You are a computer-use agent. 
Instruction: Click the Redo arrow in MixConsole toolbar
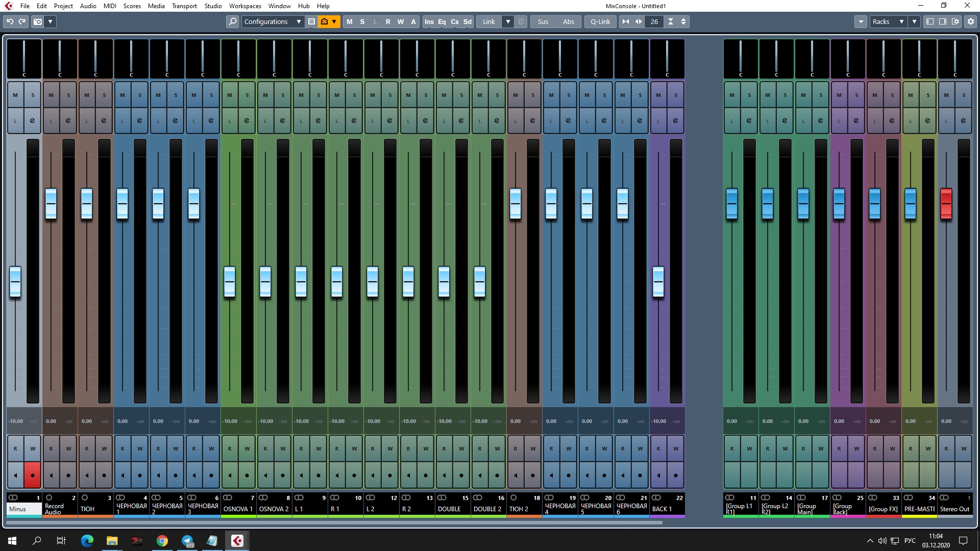pyautogui.click(x=22, y=21)
